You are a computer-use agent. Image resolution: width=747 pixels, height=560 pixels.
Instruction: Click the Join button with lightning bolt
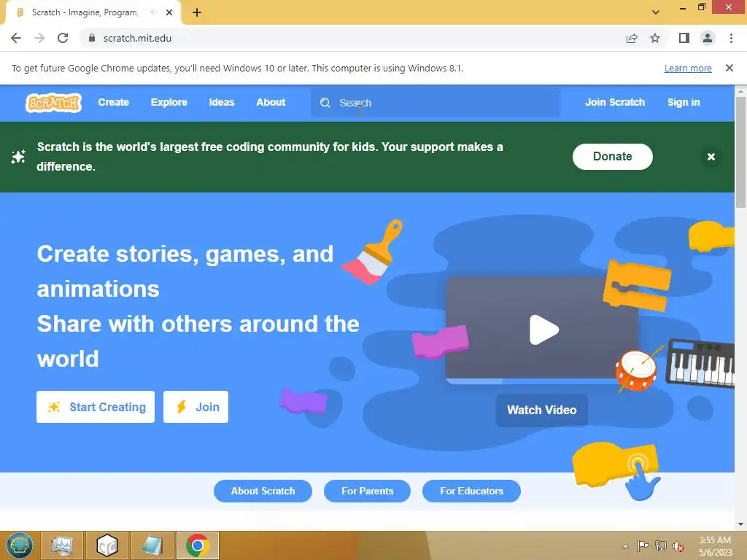pyautogui.click(x=196, y=407)
